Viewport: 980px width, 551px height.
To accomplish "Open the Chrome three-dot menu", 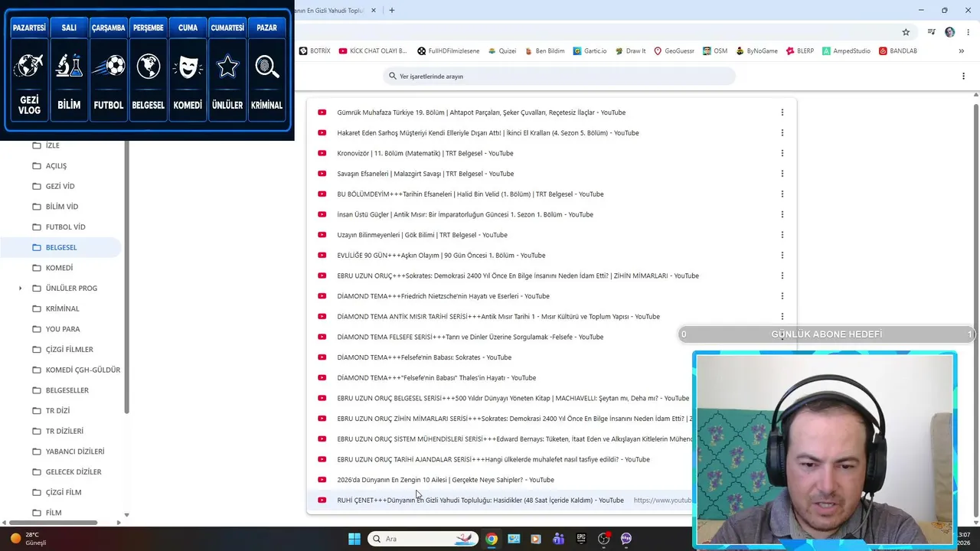I will (967, 32).
